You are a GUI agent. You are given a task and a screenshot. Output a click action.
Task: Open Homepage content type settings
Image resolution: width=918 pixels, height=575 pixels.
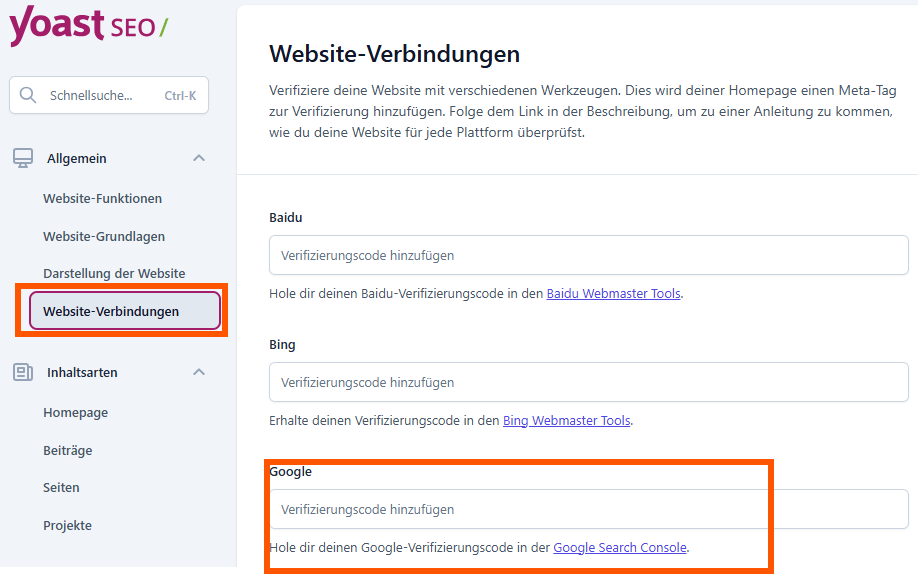click(75, 412)
